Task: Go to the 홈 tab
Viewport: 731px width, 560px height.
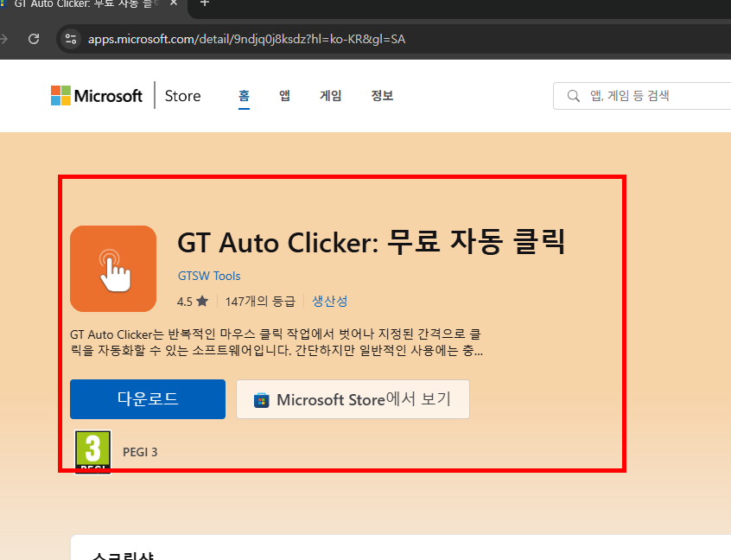Action: pos(244,96)
